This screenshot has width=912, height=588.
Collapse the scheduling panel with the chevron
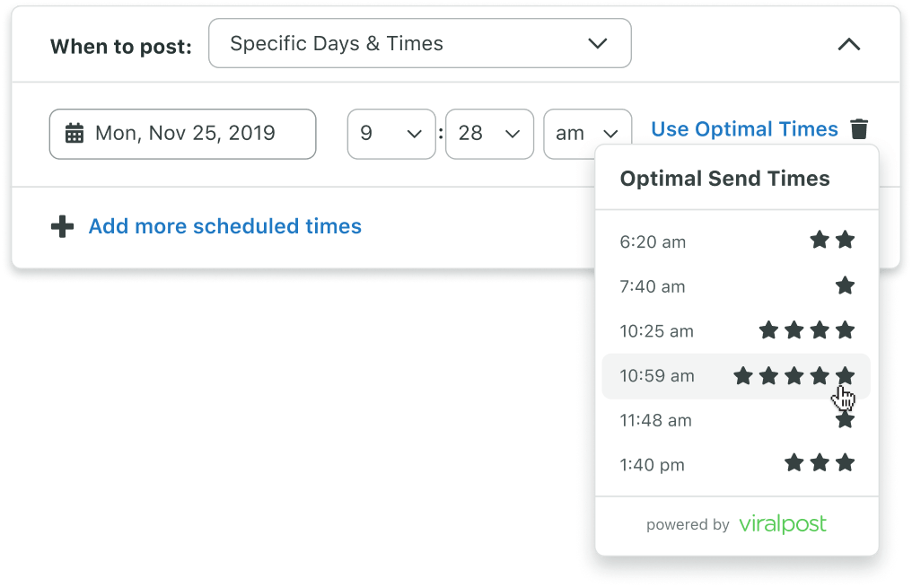[849, 44]
